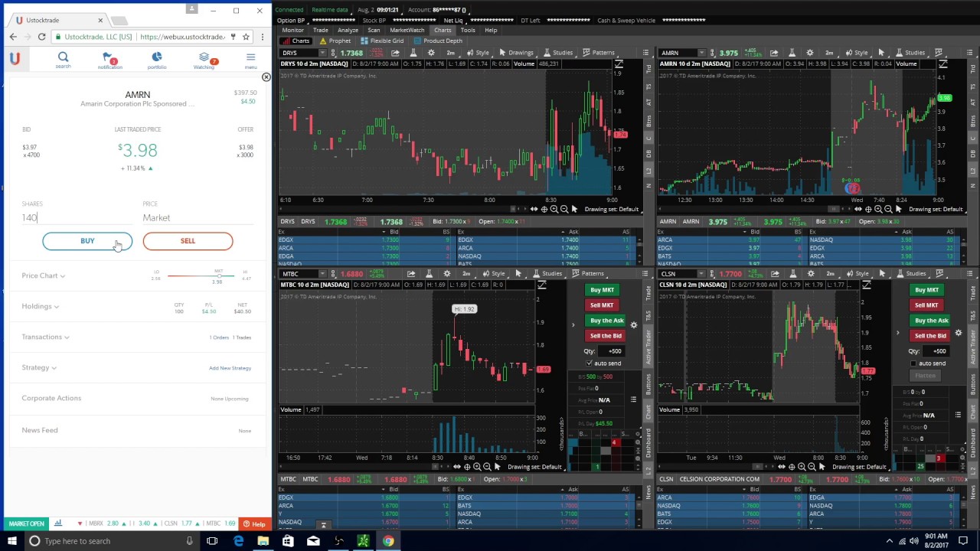980x551 pixels.
Task: Click the BUY button for AMRN
Action: (x=87, y=241)
